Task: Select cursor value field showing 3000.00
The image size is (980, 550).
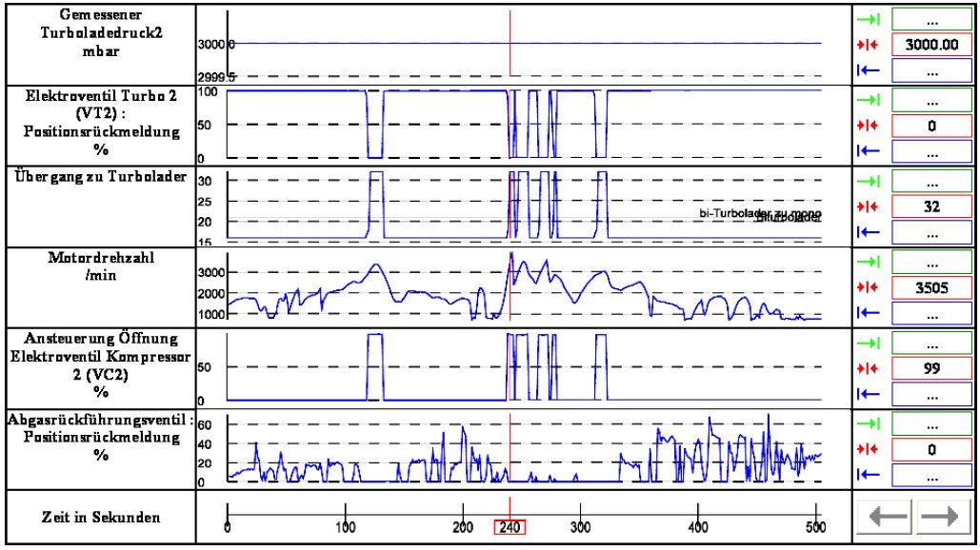Action: point(931,45)
